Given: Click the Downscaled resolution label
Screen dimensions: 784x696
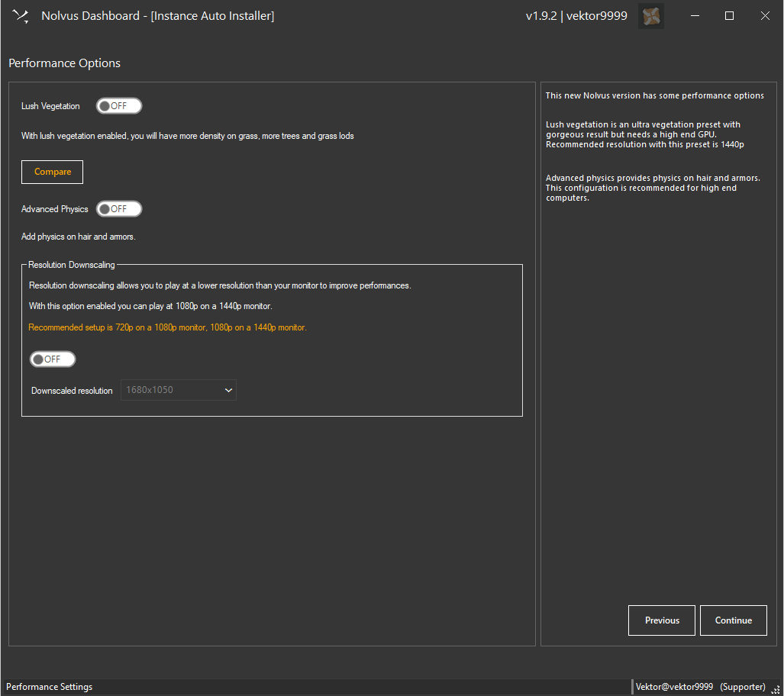Looking at the screenshot, I should point(72,391).
